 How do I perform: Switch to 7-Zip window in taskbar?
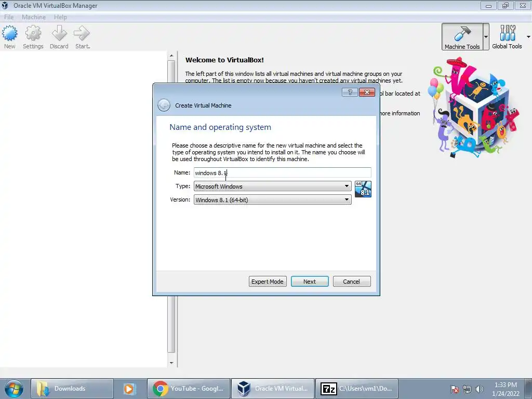[x=356, y=389]
